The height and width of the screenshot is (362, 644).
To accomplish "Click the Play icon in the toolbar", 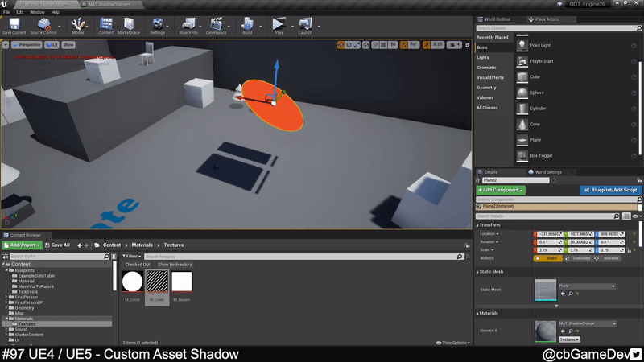I will (279, 25).
